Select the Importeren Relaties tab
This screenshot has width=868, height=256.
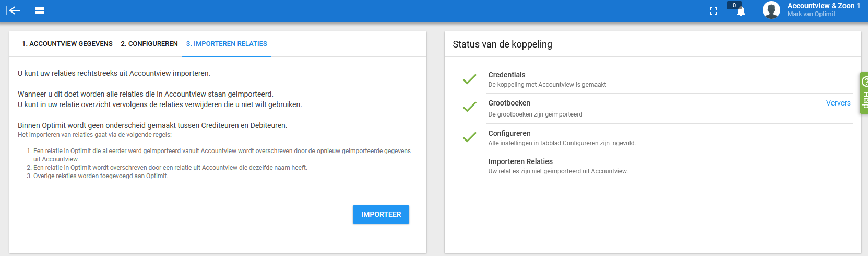(x=227, y=44)
